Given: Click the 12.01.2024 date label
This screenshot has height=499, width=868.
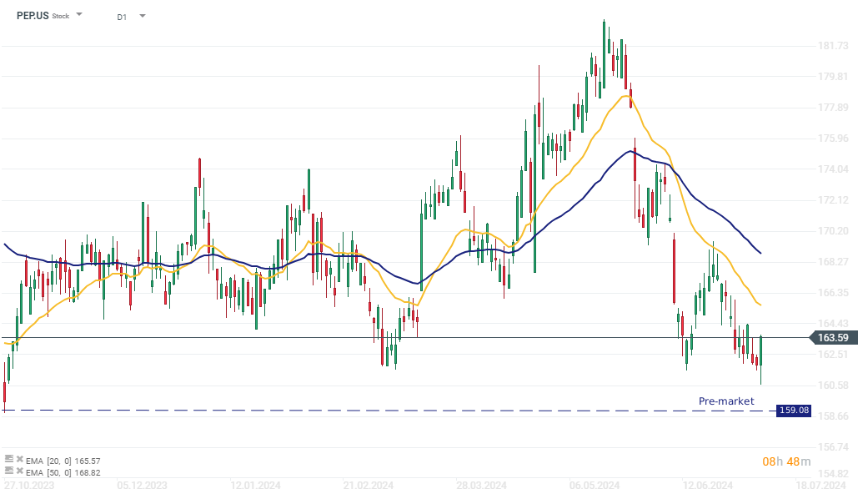Looking at the screenshot, I should coord(255,486).
